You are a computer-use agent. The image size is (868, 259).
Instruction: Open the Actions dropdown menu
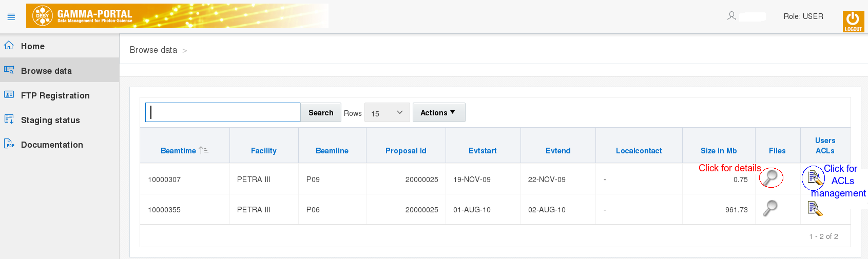click(438, 113)
